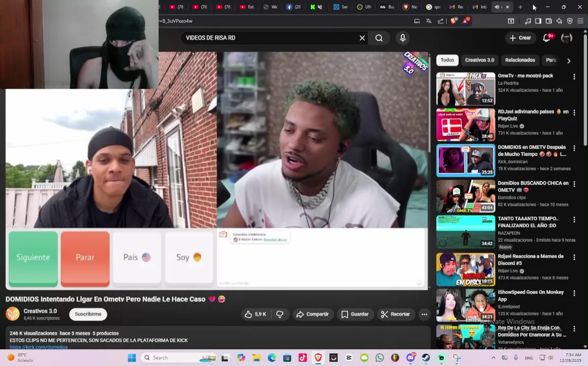Open options menu for 'DomiDios BUSCANDO CHICA'
This screenshot has width=588, height=366.
574,184
